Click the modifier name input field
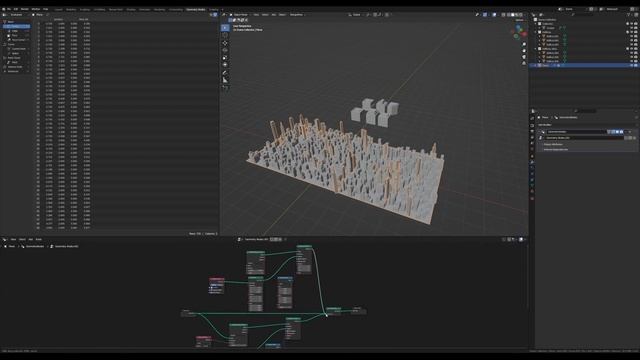This screenshot has height=360, width=640. coord(577,132)
